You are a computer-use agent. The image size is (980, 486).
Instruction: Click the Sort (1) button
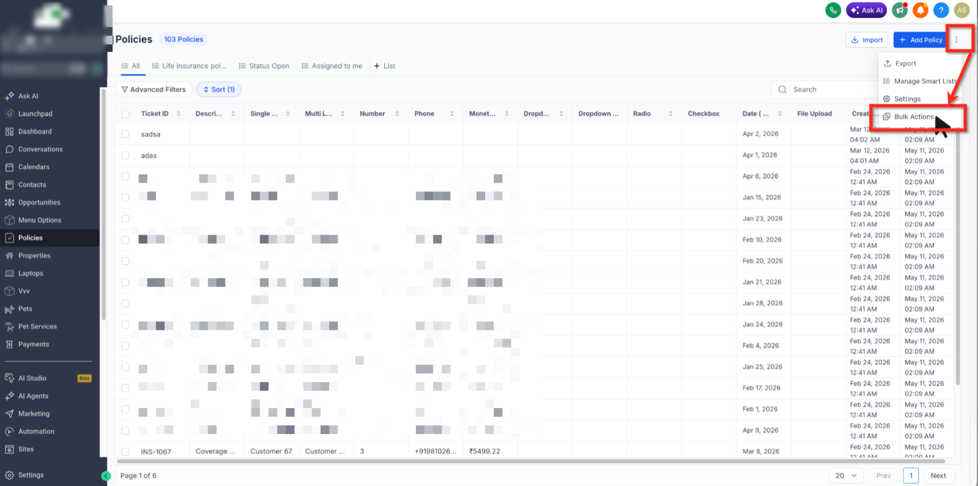219,89
